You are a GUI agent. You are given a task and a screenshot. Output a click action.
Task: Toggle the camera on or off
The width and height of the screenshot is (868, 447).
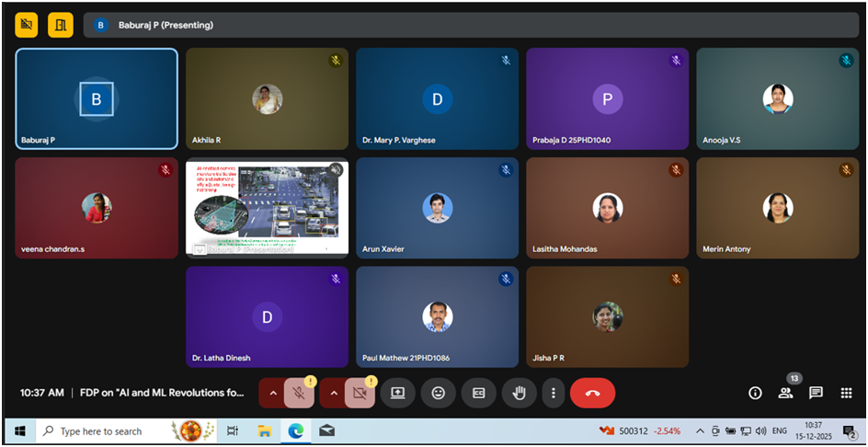pos(360,393)
